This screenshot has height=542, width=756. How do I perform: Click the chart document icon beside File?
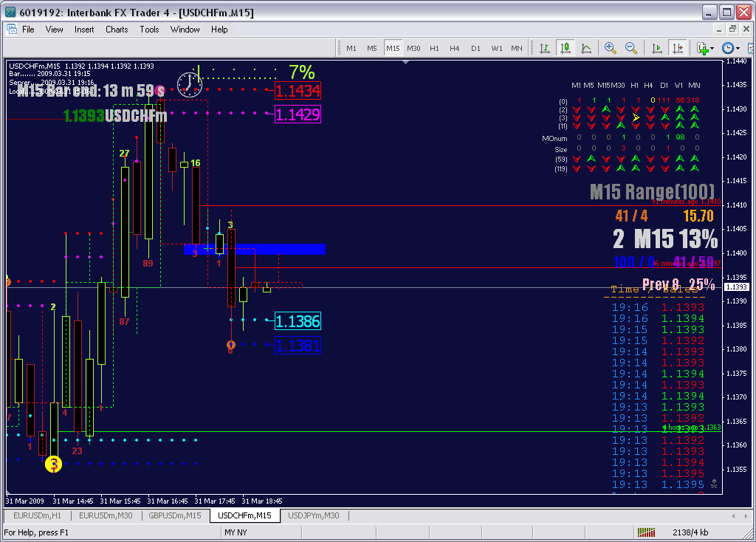(x=12, y=30)
